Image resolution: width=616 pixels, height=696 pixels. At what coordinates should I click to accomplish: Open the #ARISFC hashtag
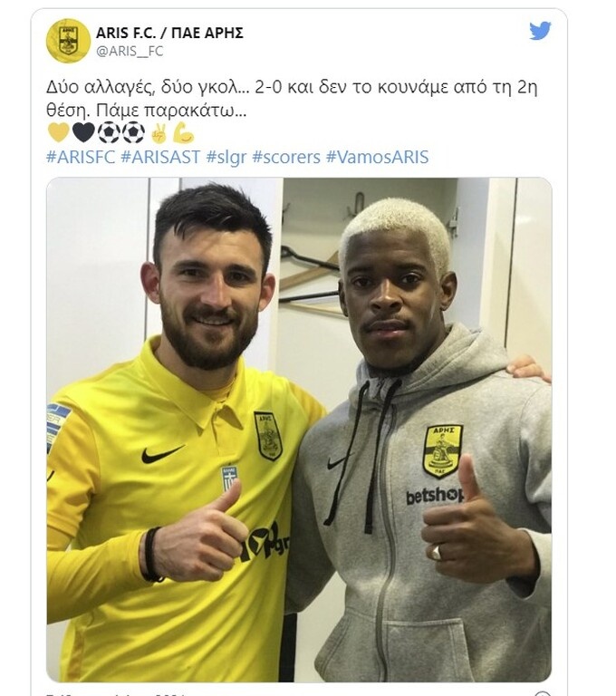81,157
